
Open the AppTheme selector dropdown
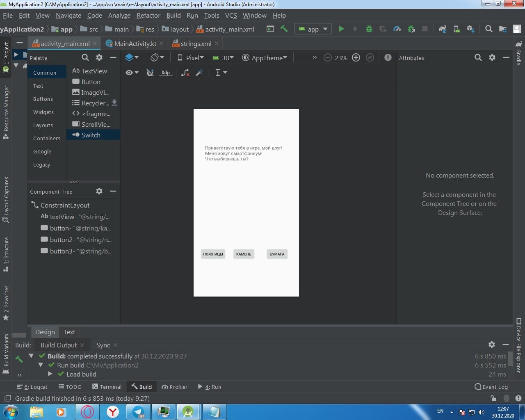click(x=265, y=58)
